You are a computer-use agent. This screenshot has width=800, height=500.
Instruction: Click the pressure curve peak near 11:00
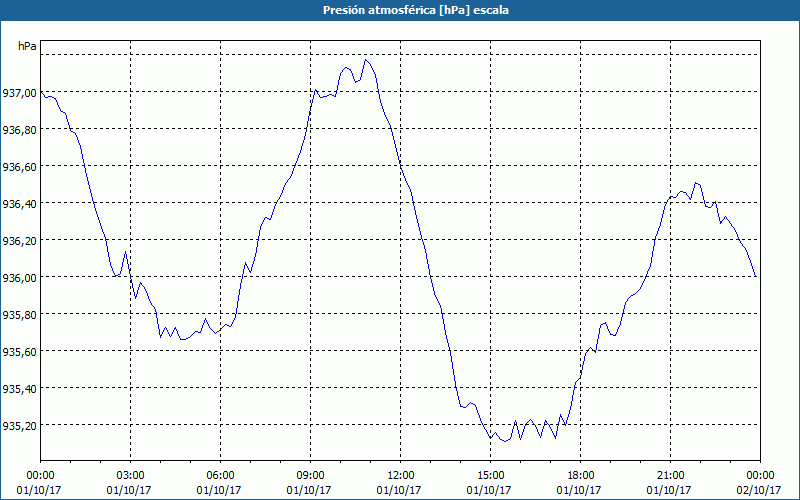coord(365,60)
